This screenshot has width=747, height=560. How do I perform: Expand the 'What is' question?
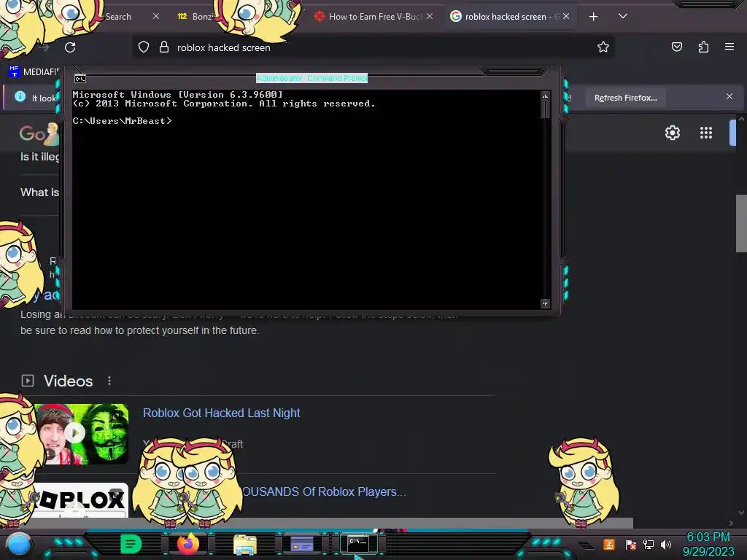coord(39,192)
